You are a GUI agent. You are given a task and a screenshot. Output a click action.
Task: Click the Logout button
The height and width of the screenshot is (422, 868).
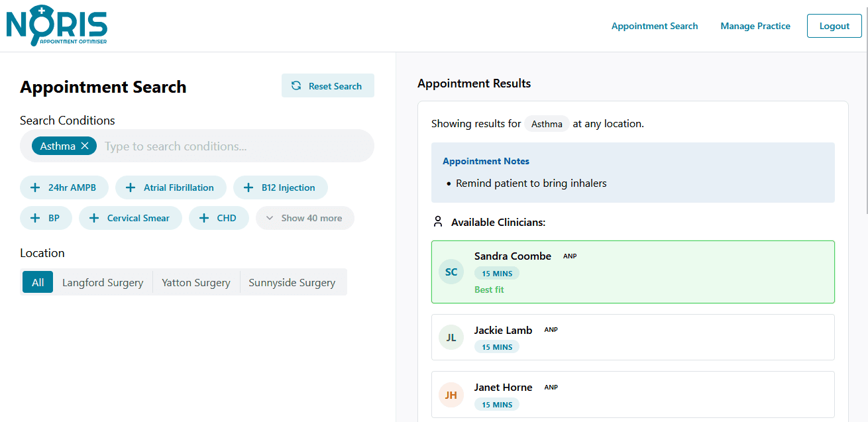(x=834, y=26)
